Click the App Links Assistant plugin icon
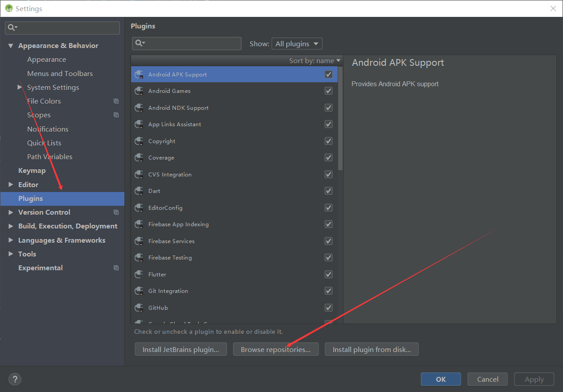Image resolution: width=563 pixels, height=392 pixels. tap(139, 124)
